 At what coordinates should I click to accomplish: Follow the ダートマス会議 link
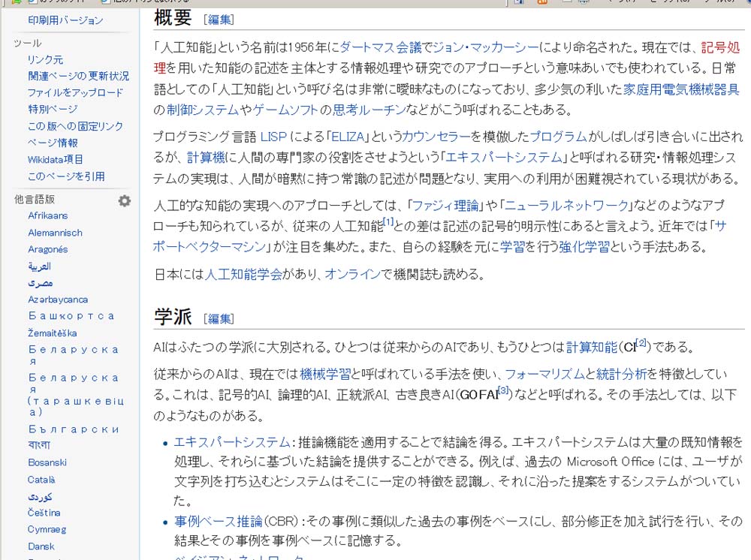click(381, 47)
